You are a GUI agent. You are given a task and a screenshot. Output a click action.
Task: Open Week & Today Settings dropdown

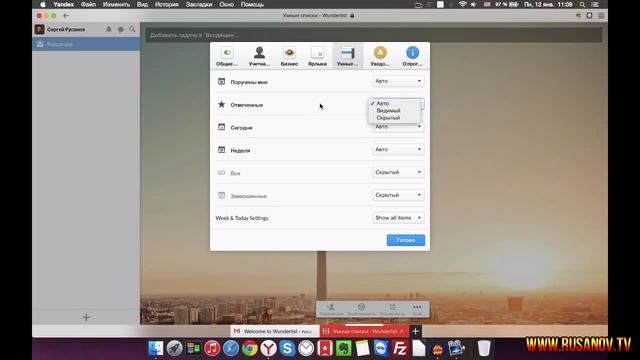[398, 218]
